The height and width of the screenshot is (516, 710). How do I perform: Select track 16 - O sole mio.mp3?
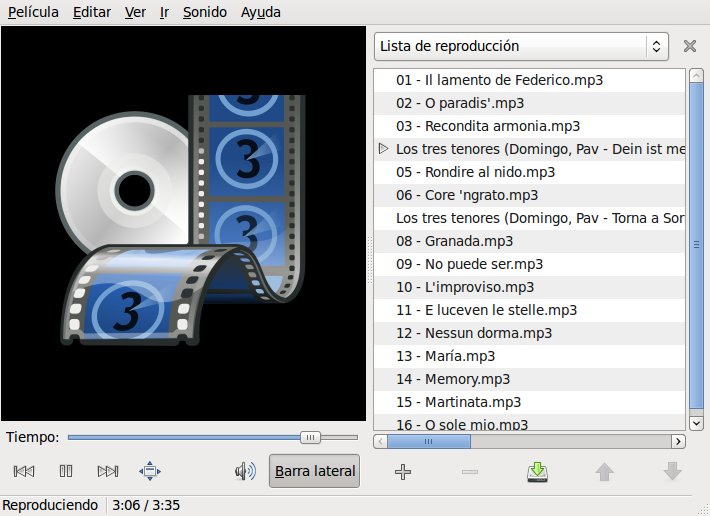(x=529, y=423)
